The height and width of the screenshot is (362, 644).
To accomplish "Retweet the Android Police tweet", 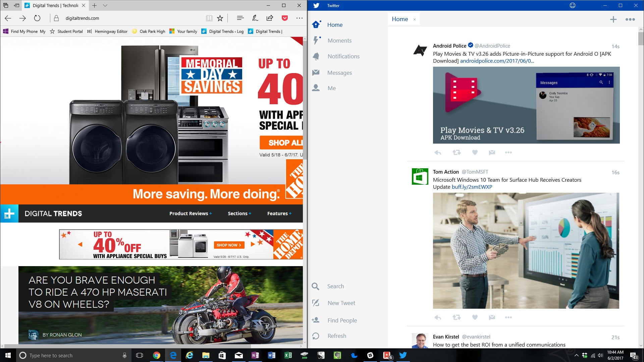I will point(457,153).
